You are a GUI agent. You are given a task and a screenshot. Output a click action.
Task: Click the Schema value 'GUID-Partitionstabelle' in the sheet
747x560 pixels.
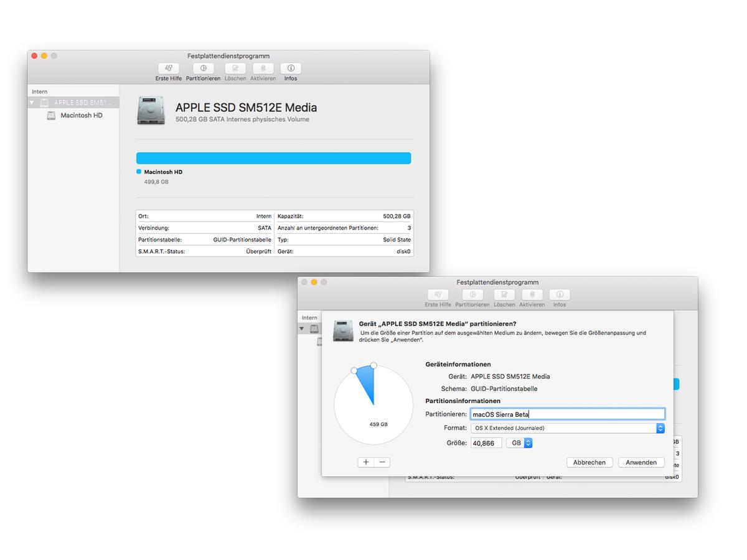(x=504, y=389)
